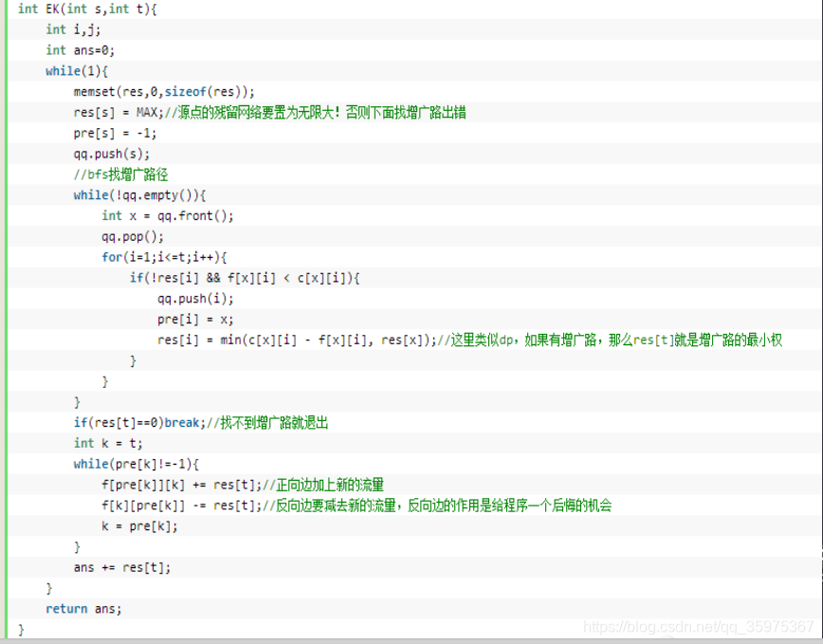Click the 'for(i=1;i<=t;i++){' line
The image size is (823, 644).
[164, 257]
